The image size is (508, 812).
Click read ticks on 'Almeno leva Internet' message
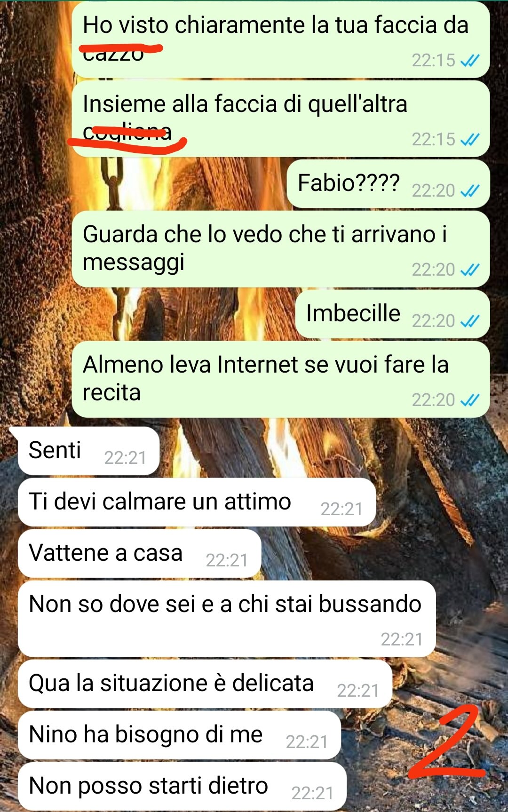point(469,400)
